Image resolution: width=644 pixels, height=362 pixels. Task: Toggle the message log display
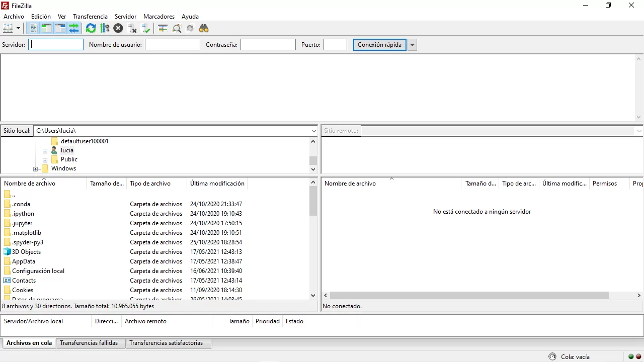point(33,28)
